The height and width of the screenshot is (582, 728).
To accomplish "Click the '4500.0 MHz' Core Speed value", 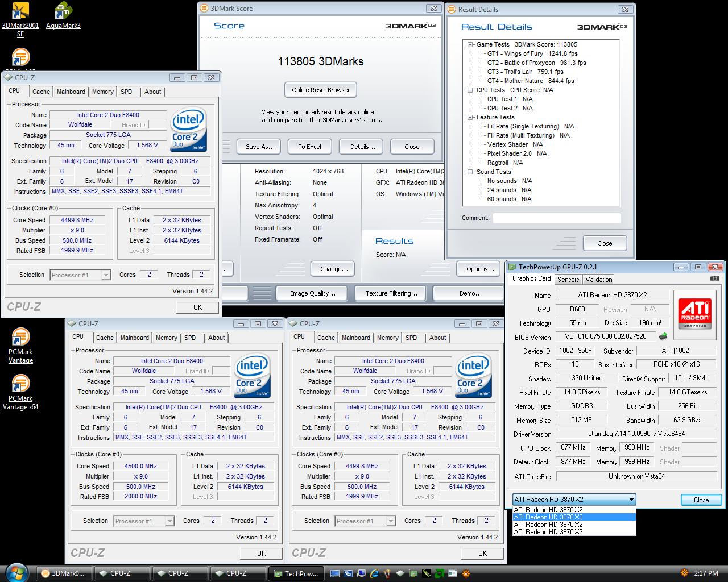I will [141, 466].
